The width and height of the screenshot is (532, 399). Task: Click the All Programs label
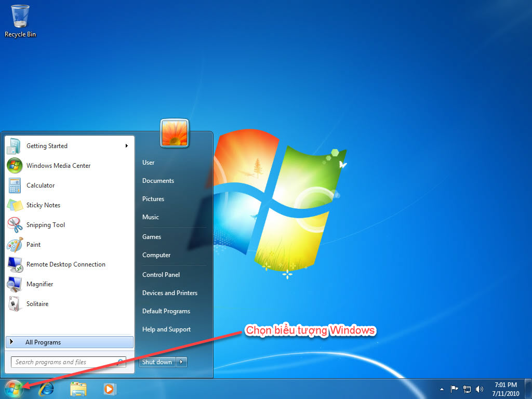pos(43,342)
